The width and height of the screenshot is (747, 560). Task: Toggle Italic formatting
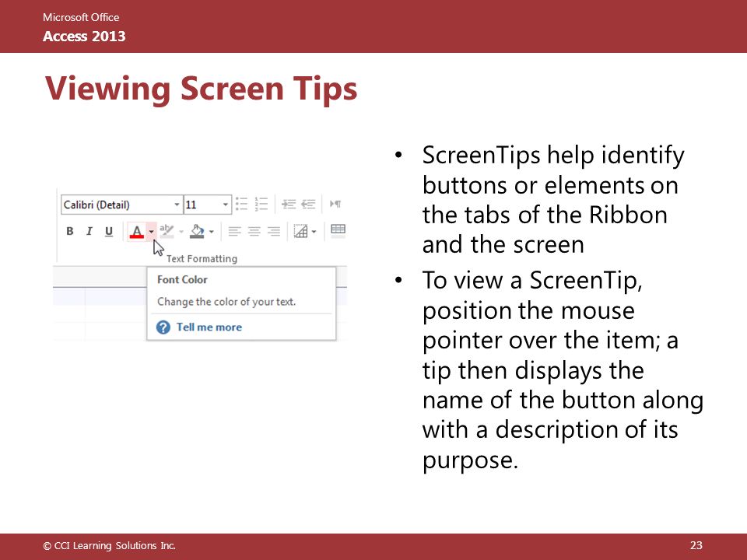click(89, 232)
